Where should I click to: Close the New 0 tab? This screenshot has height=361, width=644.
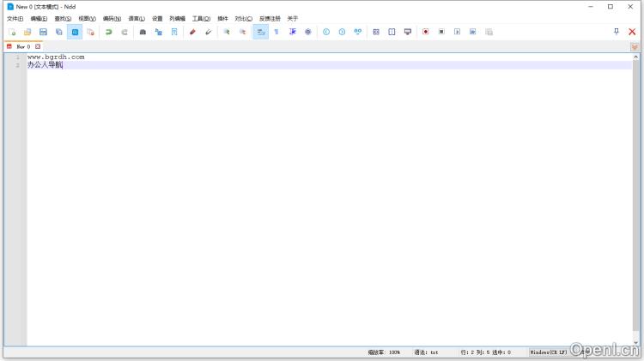coord(38,46)
